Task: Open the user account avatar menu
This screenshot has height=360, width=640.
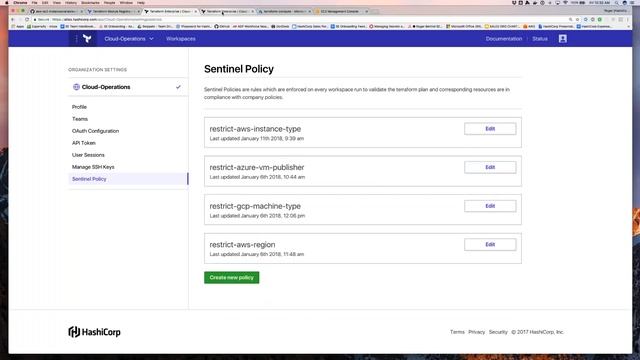Action: [x=562, y=39]
